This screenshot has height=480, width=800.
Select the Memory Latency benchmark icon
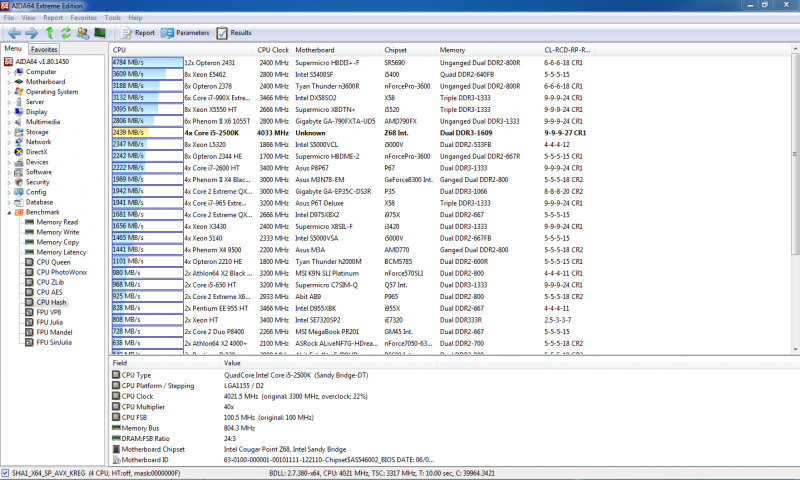coord(29,252)
